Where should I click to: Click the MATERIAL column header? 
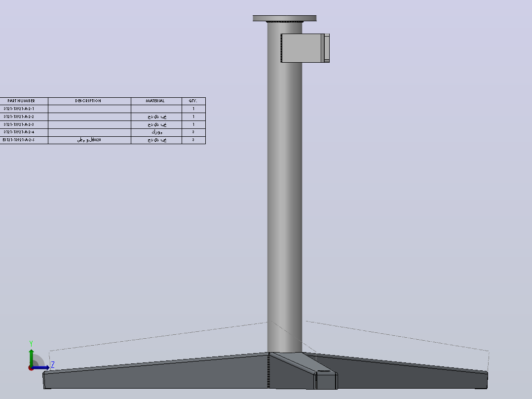point(156,101)
